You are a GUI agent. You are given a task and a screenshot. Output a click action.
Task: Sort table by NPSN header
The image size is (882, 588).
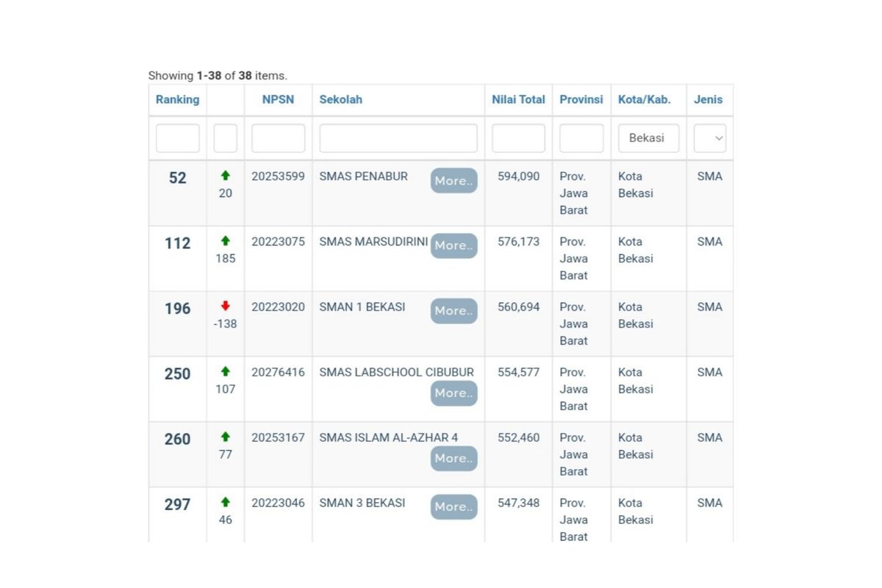pos(278,99)
